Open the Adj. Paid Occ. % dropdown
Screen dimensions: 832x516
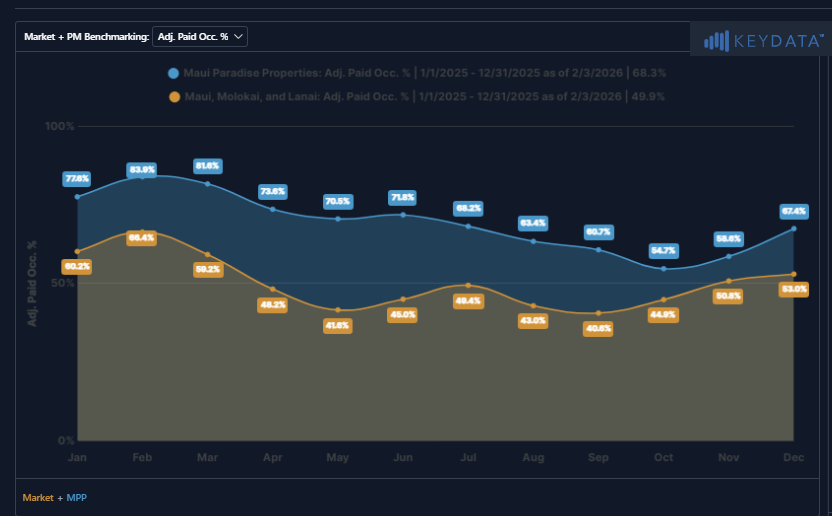coord(201,37)
